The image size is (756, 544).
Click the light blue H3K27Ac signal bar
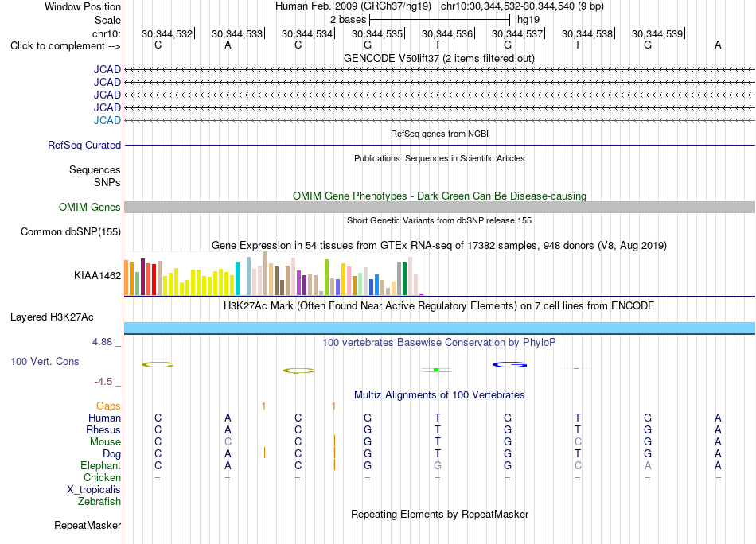[x=440, y=328]
